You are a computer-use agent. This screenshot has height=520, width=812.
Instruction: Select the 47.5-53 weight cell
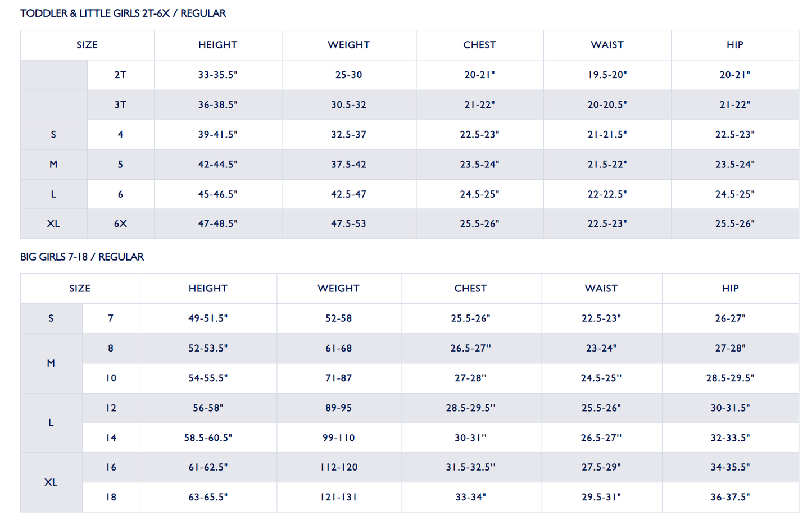(x=348, y=223)
